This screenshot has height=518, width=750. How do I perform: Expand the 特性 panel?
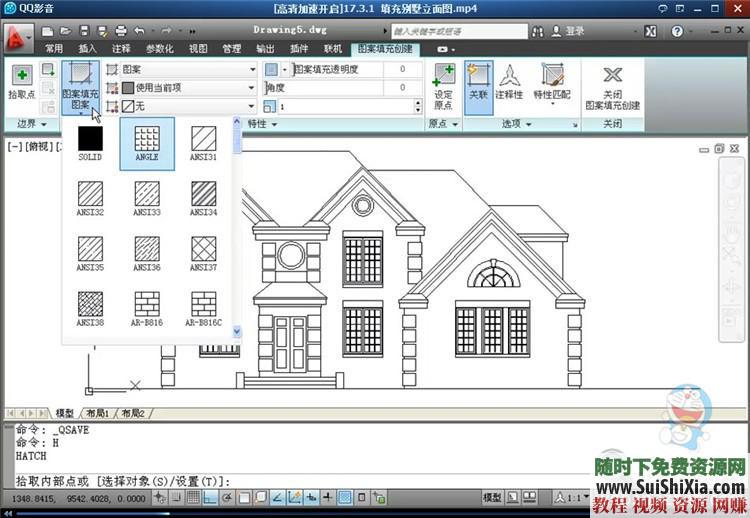[x=262, y=124]
